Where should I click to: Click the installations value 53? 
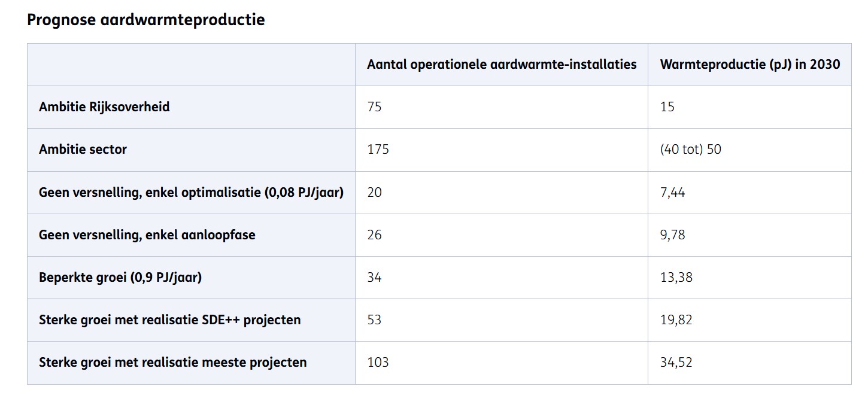click(x=374, y=320)
